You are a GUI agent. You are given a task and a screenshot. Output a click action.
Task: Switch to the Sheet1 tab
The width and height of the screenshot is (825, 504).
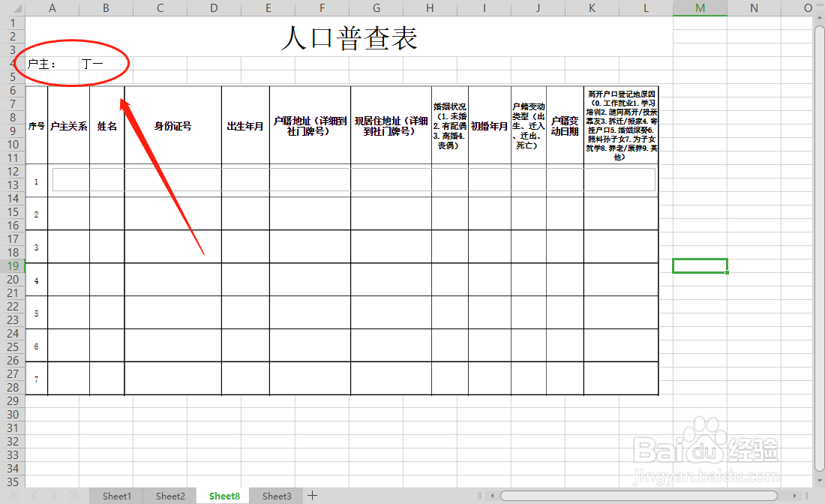[x=116, y=496]
